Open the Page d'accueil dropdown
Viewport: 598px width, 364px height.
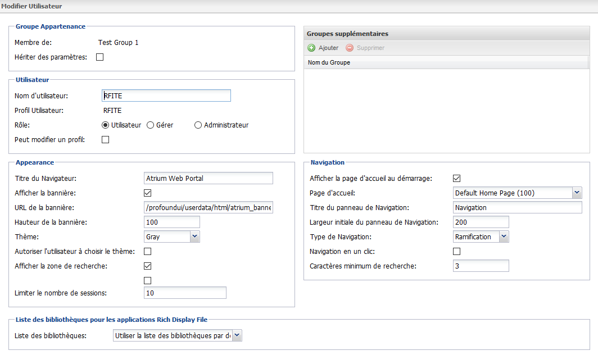point(577,193)
